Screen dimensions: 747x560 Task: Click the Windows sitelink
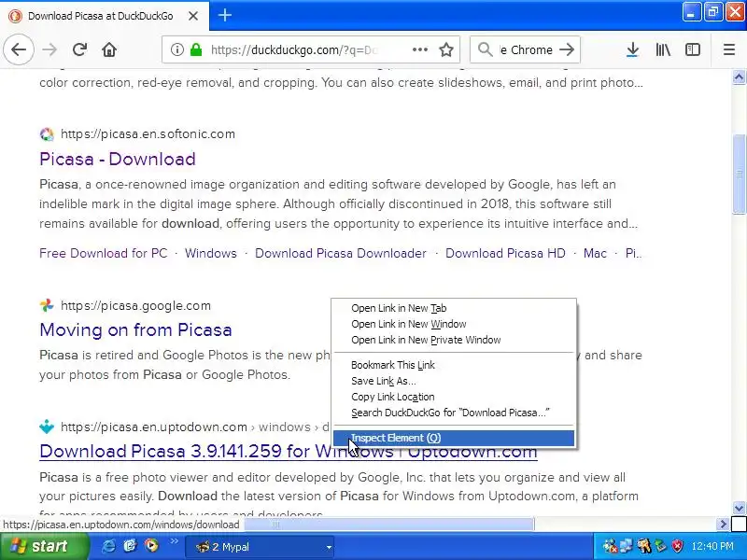pyautogui.click(x=211, y=253)
